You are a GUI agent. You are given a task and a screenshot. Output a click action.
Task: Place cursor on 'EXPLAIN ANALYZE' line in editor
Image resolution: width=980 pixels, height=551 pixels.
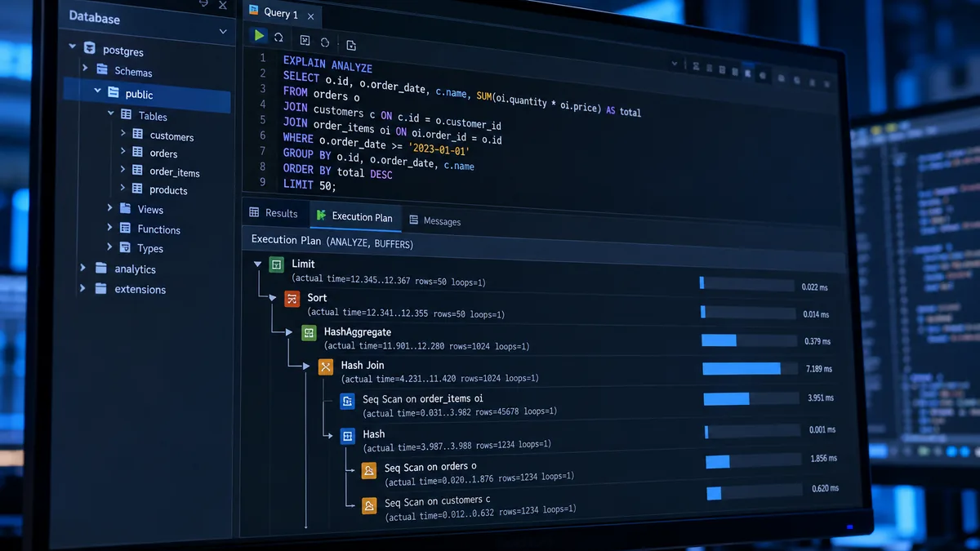click(327, 64)
